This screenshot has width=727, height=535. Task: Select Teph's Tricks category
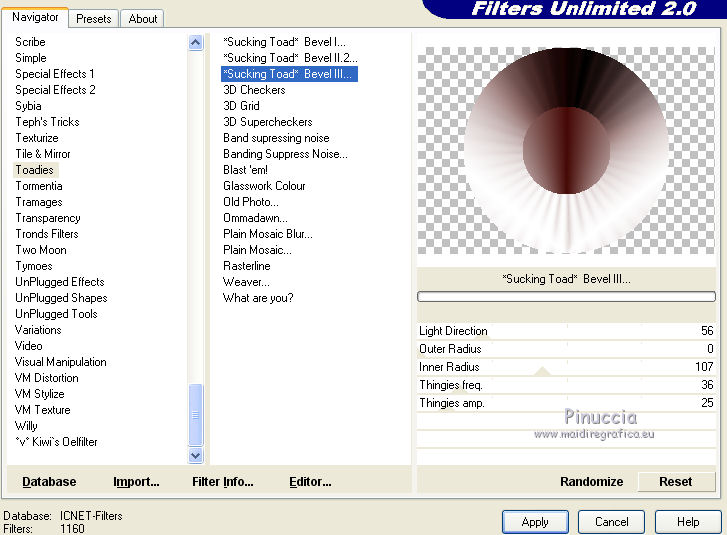click(47, 122)
